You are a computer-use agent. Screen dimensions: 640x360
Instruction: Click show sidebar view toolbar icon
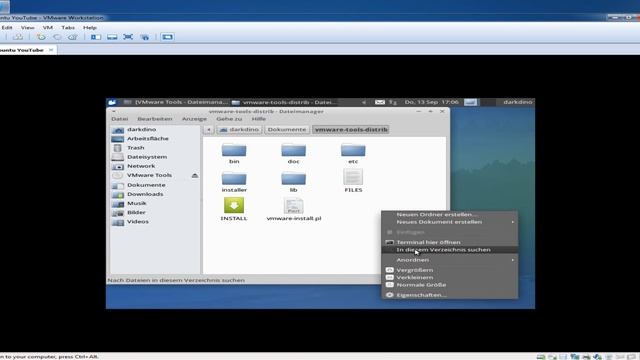[96, 37]
